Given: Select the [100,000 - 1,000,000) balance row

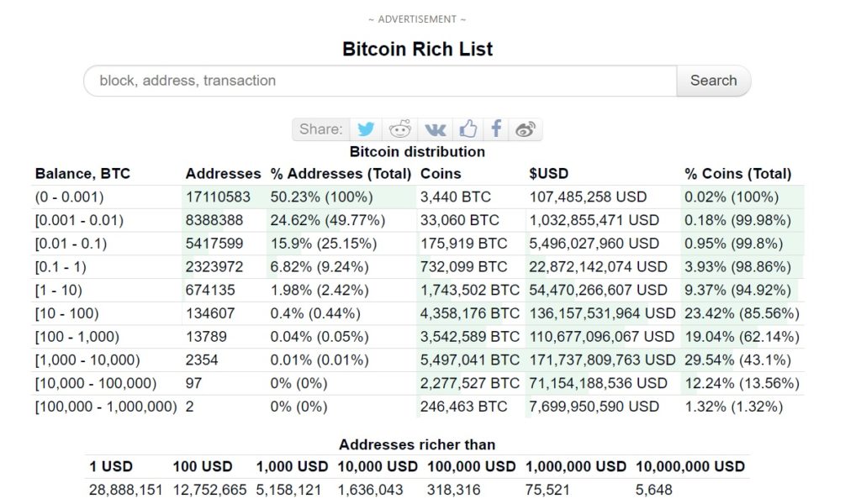Looking at the screenshot, I should [417, 407].
